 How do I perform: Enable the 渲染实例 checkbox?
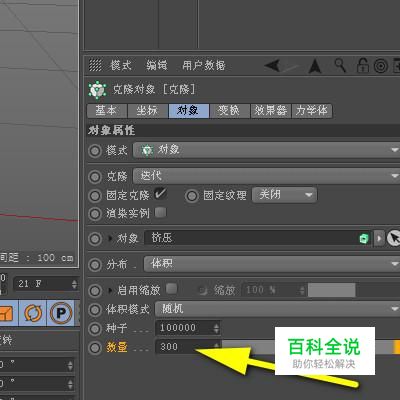click(x=160, y=212)
